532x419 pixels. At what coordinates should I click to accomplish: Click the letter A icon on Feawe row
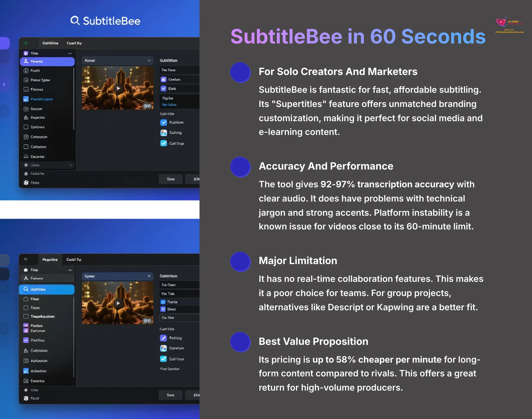26,278
